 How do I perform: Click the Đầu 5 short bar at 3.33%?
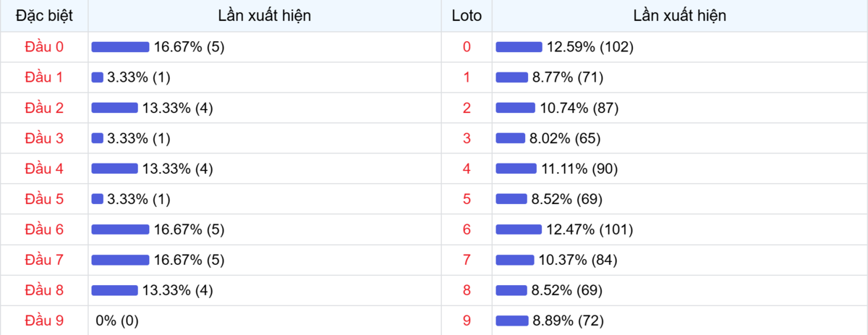[98, 199]
